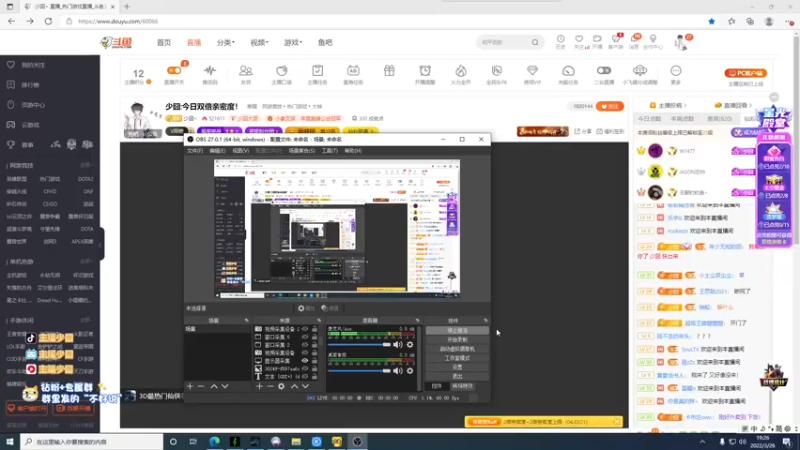Open 友邻 people icon in streamer toolbar
The image size is (800, 450).
pos(245,70)
